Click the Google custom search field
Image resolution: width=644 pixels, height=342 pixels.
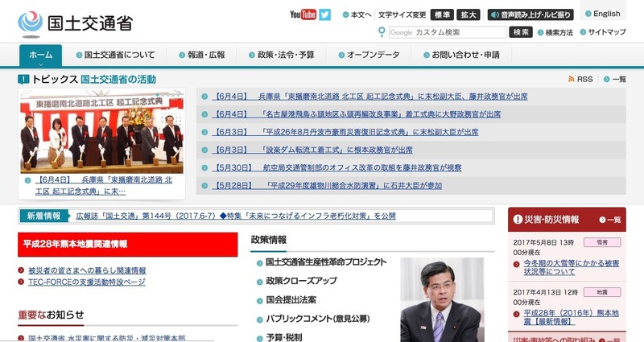click(447, 32)
